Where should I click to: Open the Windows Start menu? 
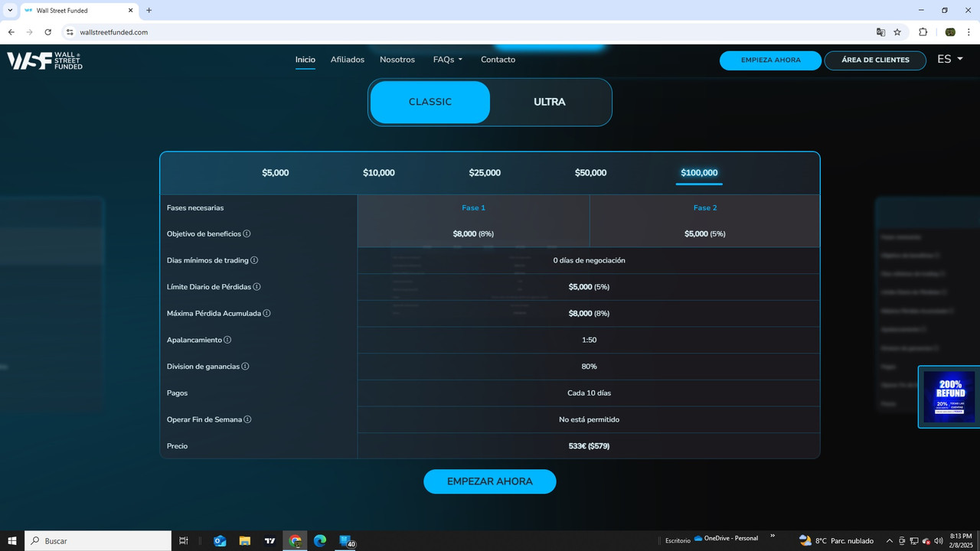tap(12, 541)
